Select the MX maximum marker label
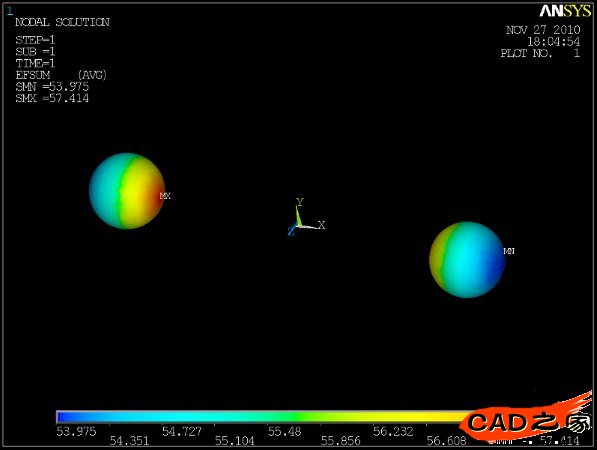The height and width of the screenshot is (450, 597). (x=165, y=196)
